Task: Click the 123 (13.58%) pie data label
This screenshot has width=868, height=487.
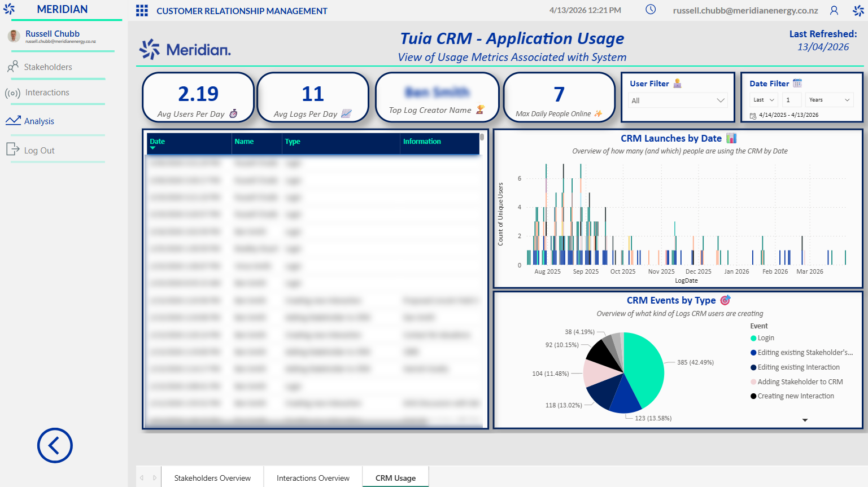Action: [653, 418]
